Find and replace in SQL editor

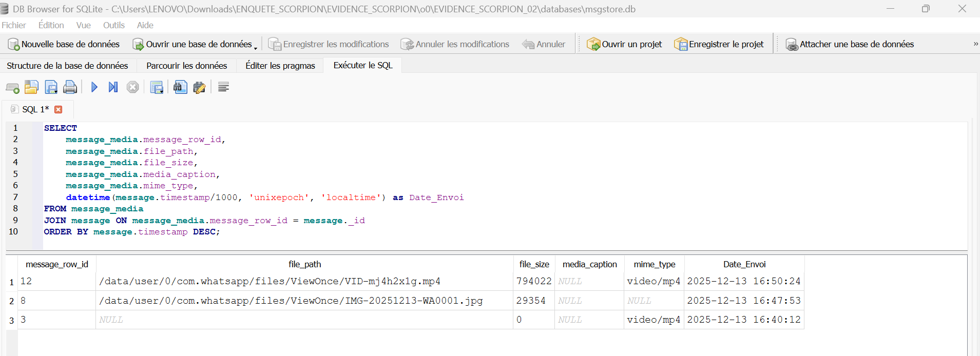(x=199, y=87)
